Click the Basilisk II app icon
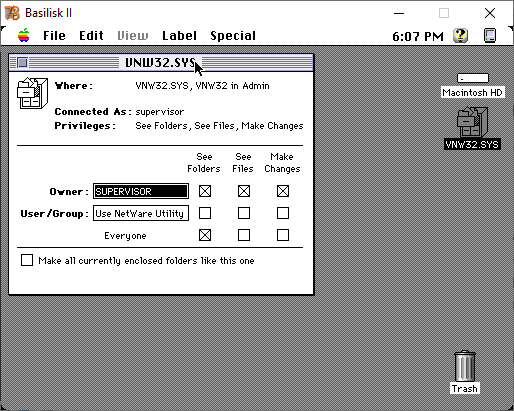Image resolution: width=514 pixels, height=411 pixels. point(12,13)
